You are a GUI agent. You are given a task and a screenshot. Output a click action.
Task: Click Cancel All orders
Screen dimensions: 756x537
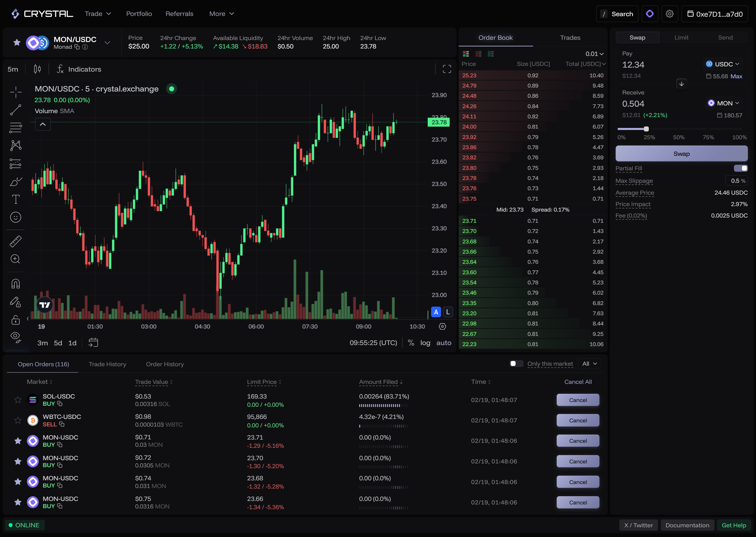578,382
